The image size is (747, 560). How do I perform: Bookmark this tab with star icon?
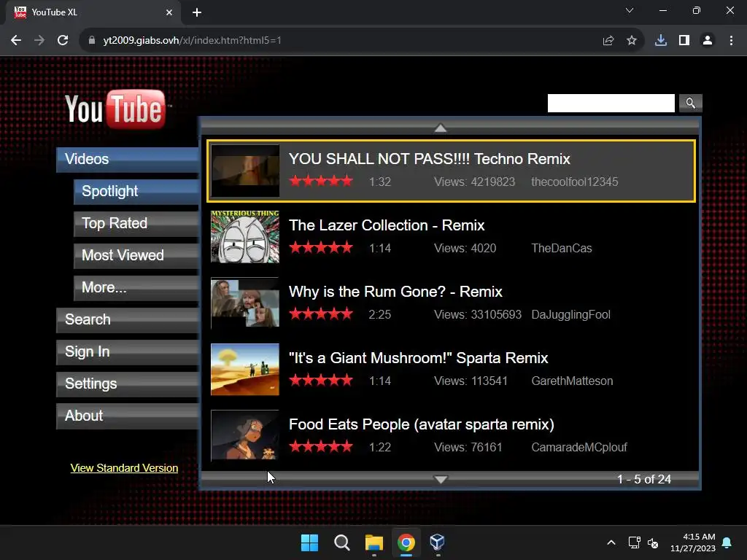[632, 41]
